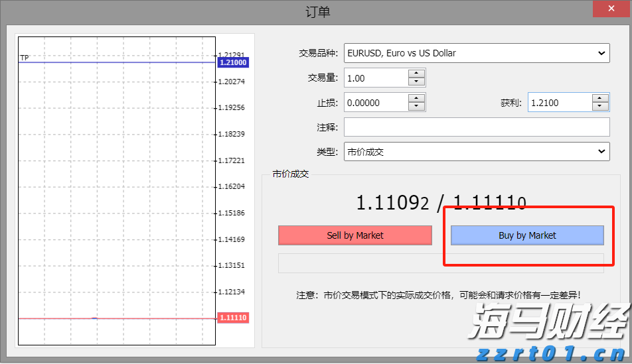632x364 pixels.
Task: Focus the 止损 stop loss field
Action: point(376,103)
